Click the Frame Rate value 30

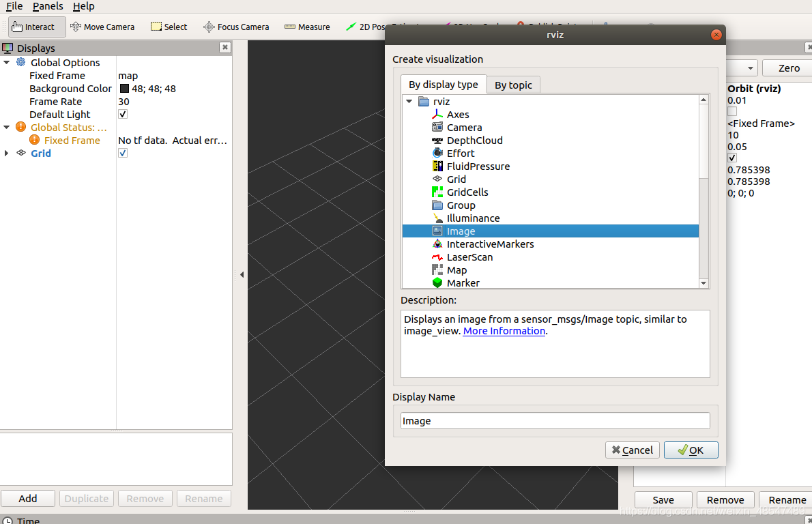point(124,102)
